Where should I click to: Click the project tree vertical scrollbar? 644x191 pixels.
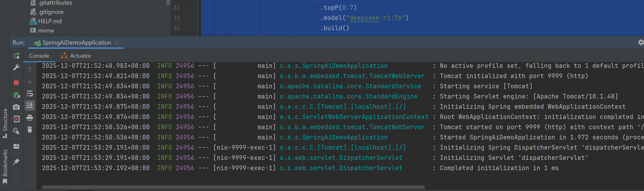[168, 3]
